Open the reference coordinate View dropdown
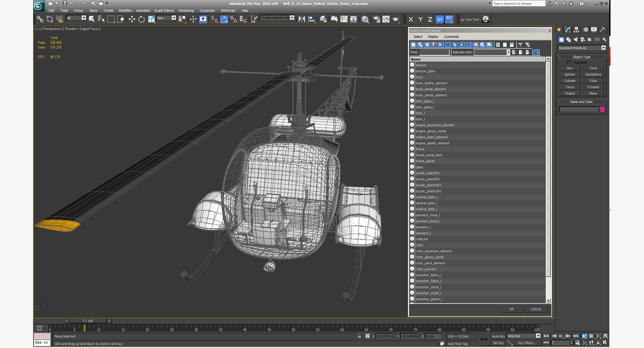Viewport: 644px width, 348px height. [x=167, y=18]
